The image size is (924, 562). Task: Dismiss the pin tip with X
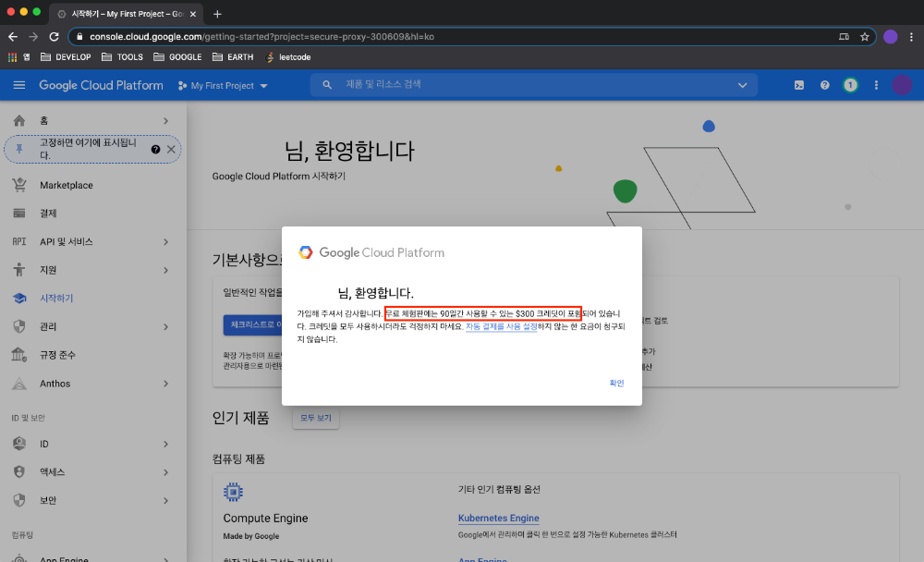[x=171, y=149]
